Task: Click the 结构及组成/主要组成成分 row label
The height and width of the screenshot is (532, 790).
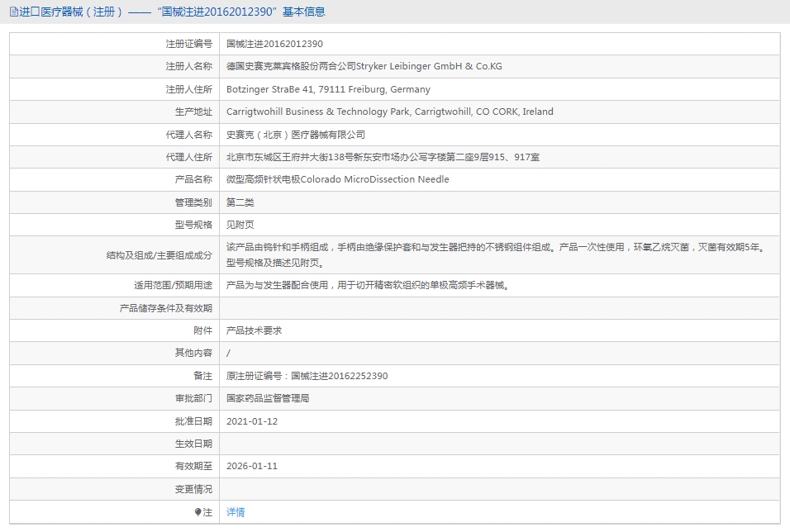Action: pyautogui.click(x=159, y=255)
